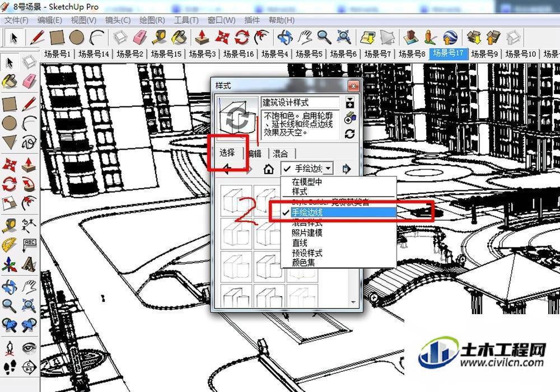Choose the 3D Text tool

pos(29,265)
